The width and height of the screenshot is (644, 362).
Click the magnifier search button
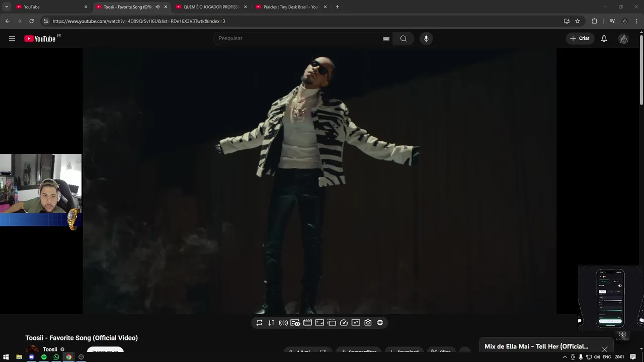coord(404,39)
